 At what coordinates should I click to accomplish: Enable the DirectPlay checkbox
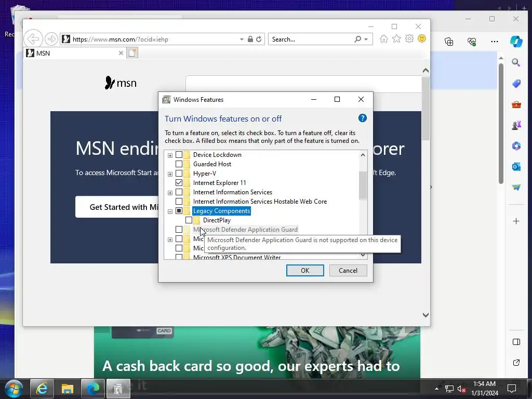point(189,220)
